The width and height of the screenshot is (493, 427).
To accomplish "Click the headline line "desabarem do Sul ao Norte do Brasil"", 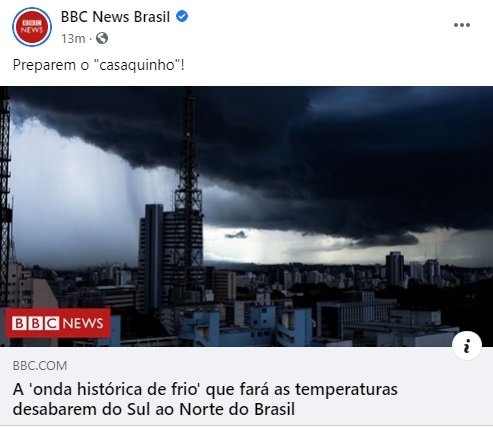I will (154, 409).
